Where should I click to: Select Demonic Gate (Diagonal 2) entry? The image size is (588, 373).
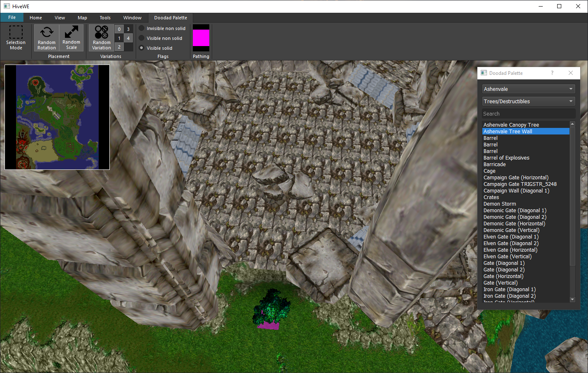526,217
